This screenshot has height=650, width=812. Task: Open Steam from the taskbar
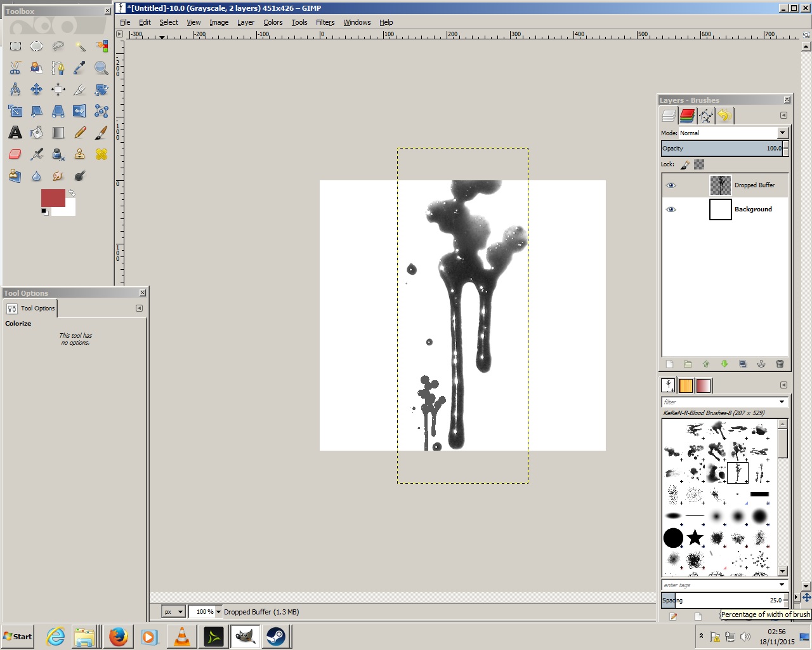(275, 637)
